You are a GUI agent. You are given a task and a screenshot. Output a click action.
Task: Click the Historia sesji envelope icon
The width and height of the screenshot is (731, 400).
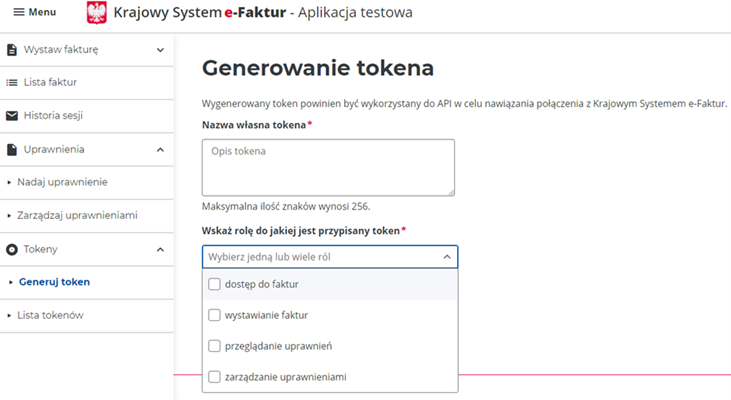coord(12,116)
